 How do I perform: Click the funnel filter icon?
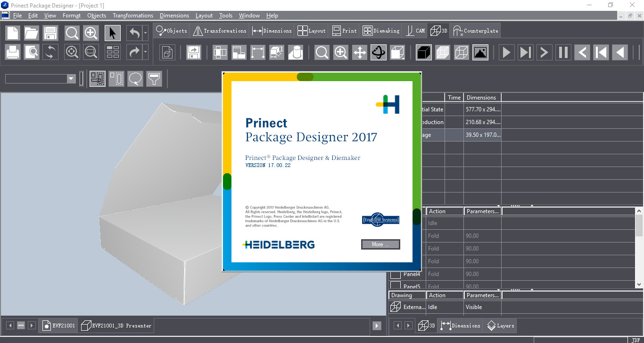click(x=154, y=79)
